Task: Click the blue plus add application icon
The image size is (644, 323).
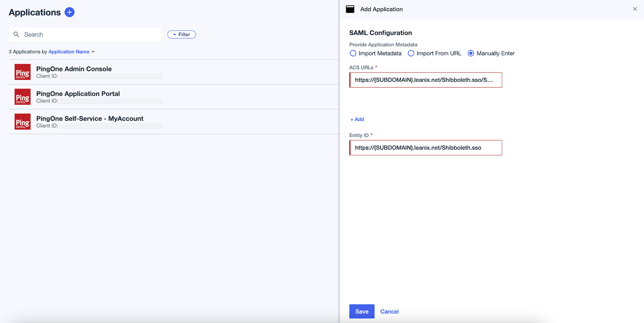Action: [70, 12]
